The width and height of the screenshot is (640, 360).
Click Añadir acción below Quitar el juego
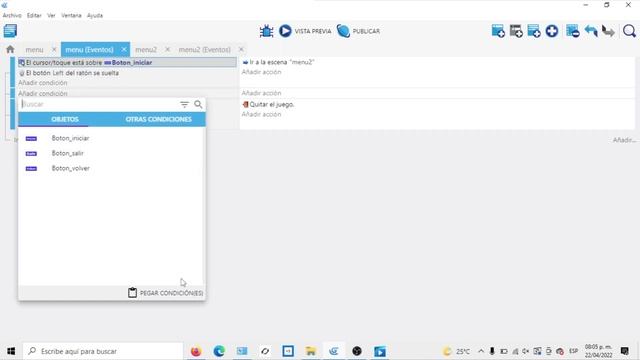(x=261, y=115)
